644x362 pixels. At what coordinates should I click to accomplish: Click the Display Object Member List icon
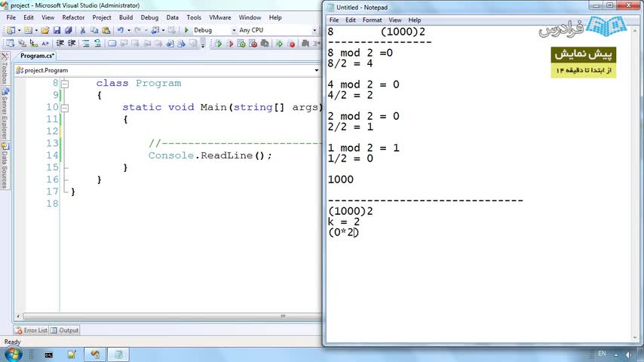click(11, 43)
